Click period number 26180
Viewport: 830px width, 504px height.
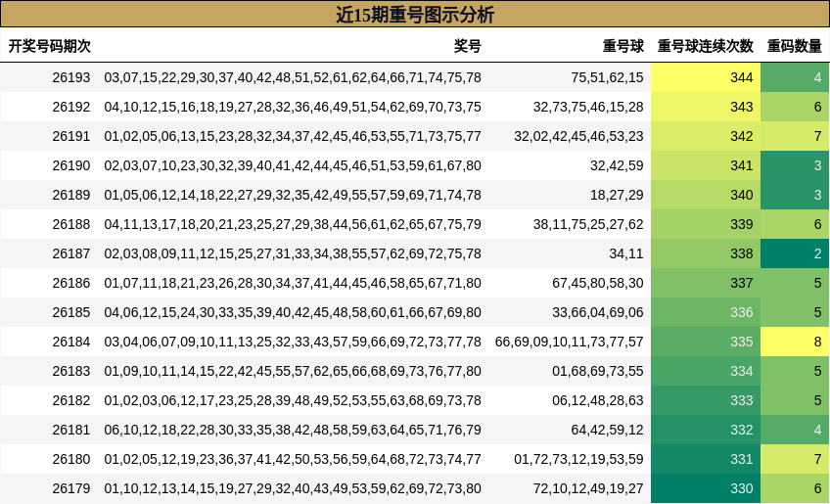point(71,460)
